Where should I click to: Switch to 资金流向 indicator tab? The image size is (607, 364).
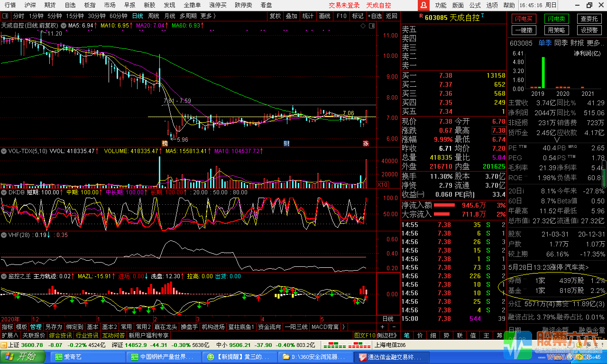click(x=269, y=327)
